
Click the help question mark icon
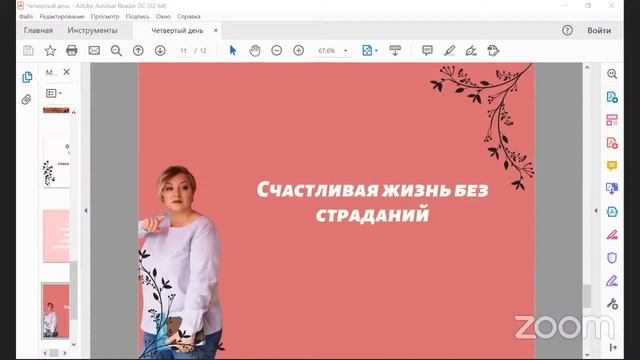click(567, 30)
